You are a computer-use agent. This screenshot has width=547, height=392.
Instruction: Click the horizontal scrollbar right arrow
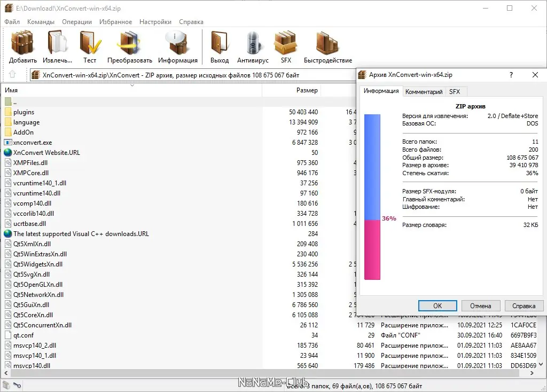[532, 373]
